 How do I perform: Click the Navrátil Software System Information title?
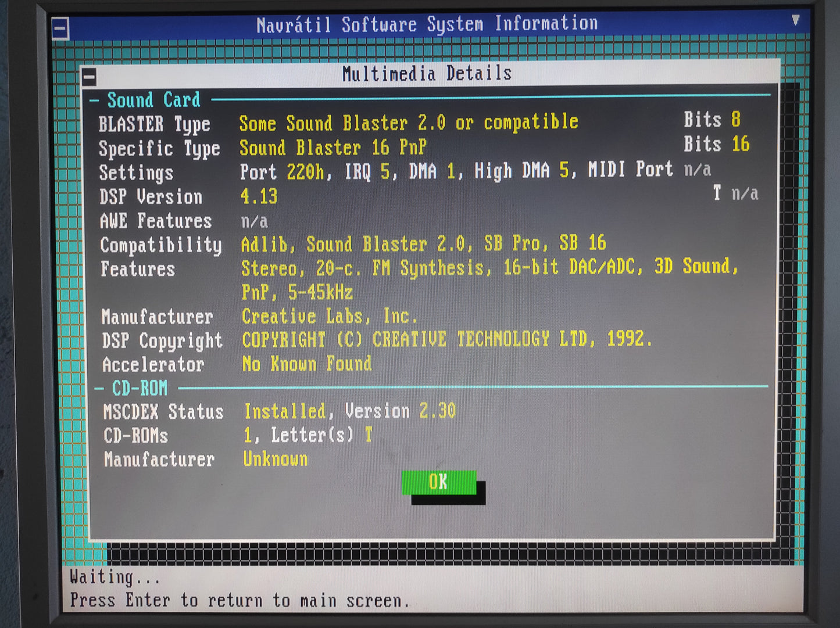(427, 24)
